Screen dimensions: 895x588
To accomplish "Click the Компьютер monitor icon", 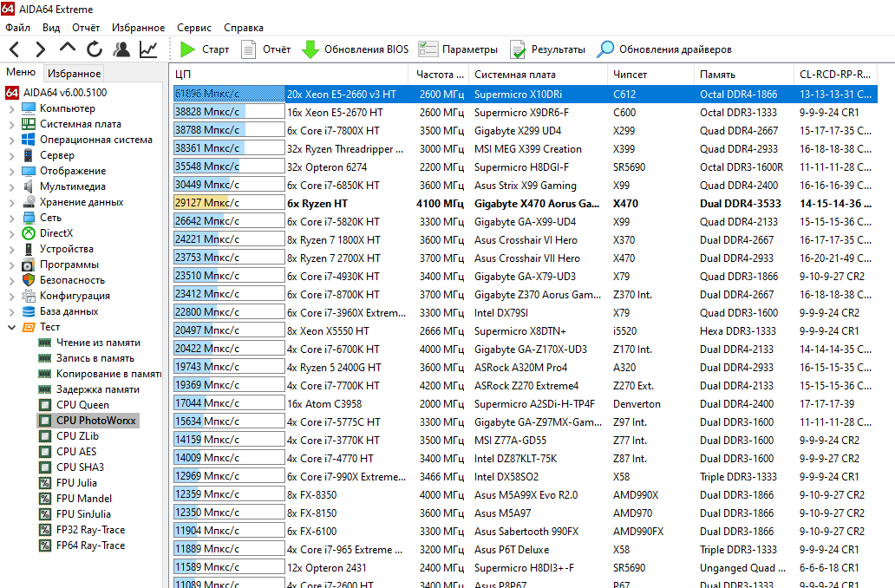I will coord(29,108).
